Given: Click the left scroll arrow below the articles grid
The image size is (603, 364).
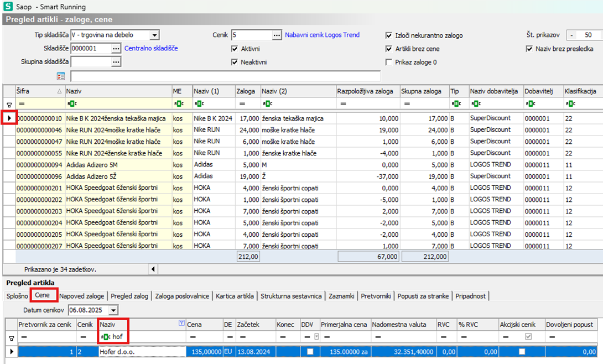Looking at the screenshot, I should [153, 269].
